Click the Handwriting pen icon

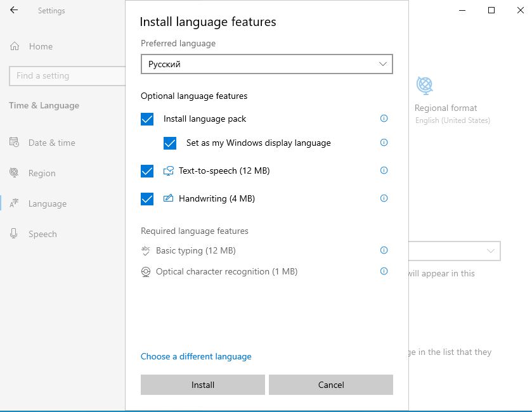(x=168, y=198)
